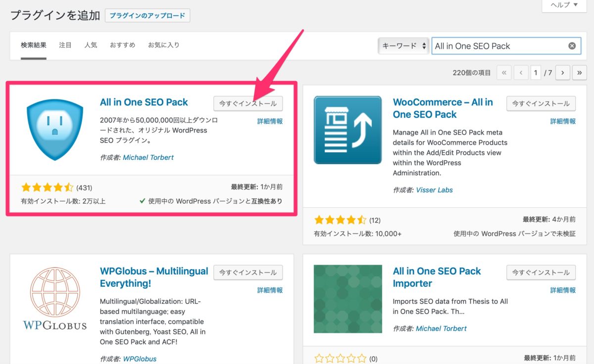594x364 pixels.
Task: Install WPGlobus – Multilingual Everything! plugin
Action: [x=248, y=273]
